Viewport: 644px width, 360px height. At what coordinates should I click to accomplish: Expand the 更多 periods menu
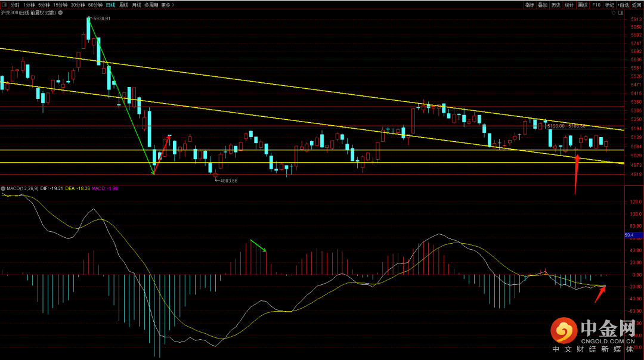[x=167, y=5]
